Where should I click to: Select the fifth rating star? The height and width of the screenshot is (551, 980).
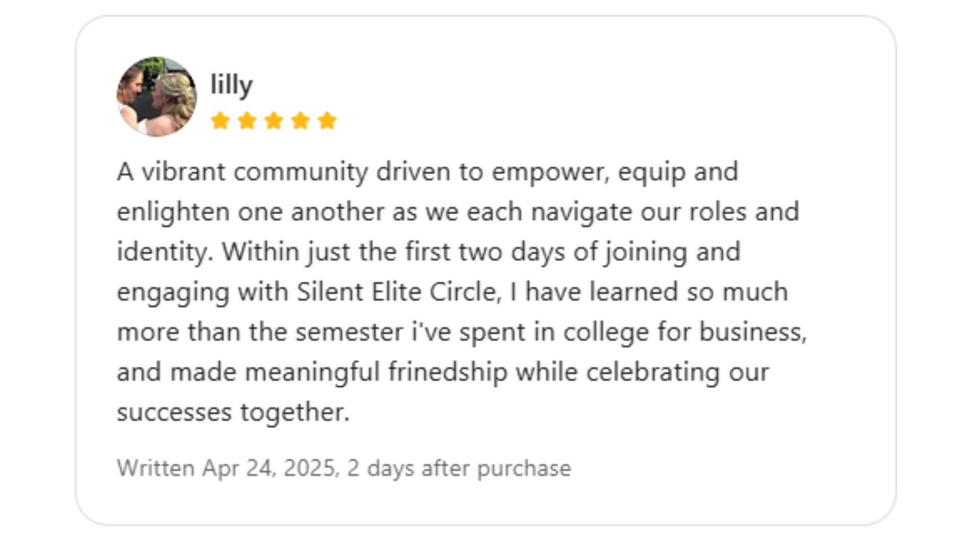tap(327, 121)
